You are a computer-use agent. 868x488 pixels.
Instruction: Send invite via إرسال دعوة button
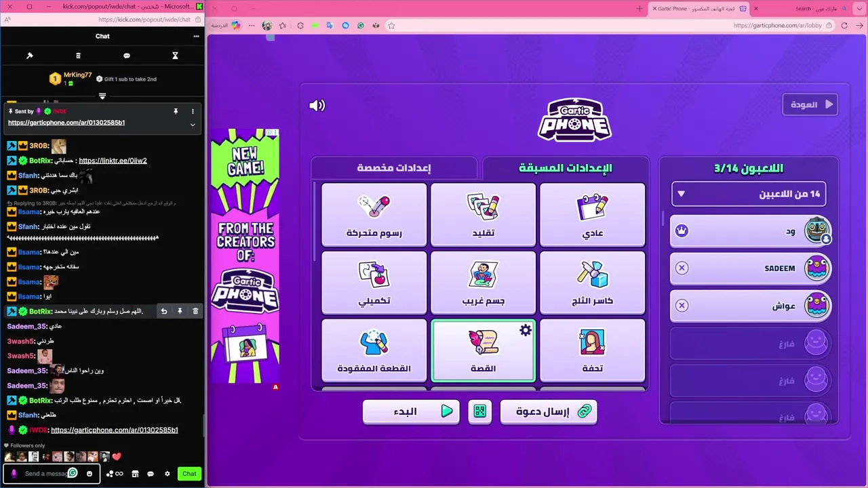pyautogui.click(x=549, y=411)
